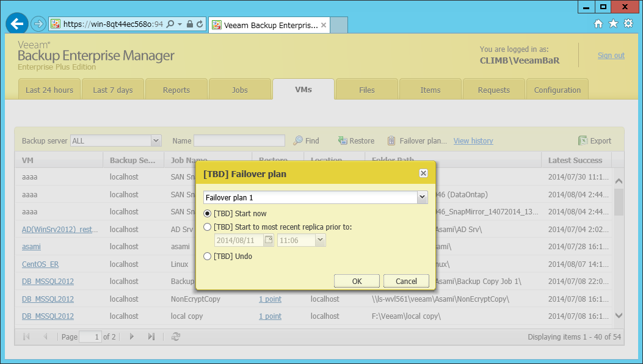Image resolution: width=643 pixels, height=364 pixels.
Task: Open the Configuration tab
Action: 558,90
